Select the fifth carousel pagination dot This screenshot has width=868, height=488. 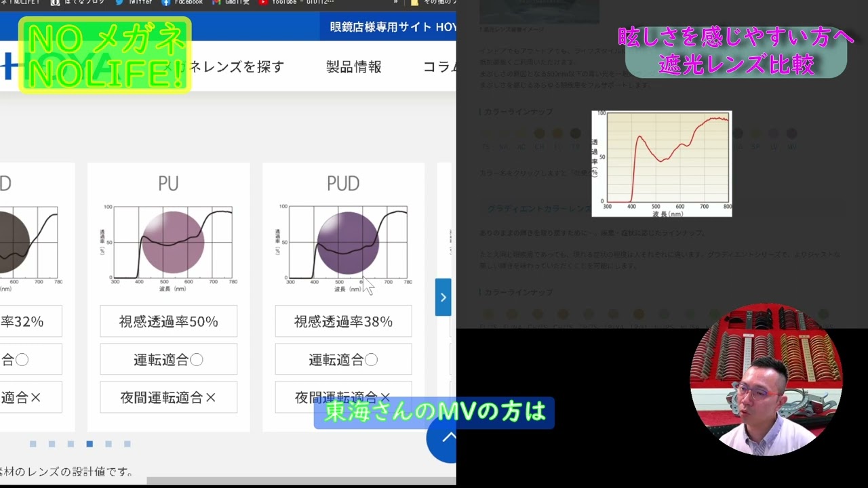click(108, 444)
